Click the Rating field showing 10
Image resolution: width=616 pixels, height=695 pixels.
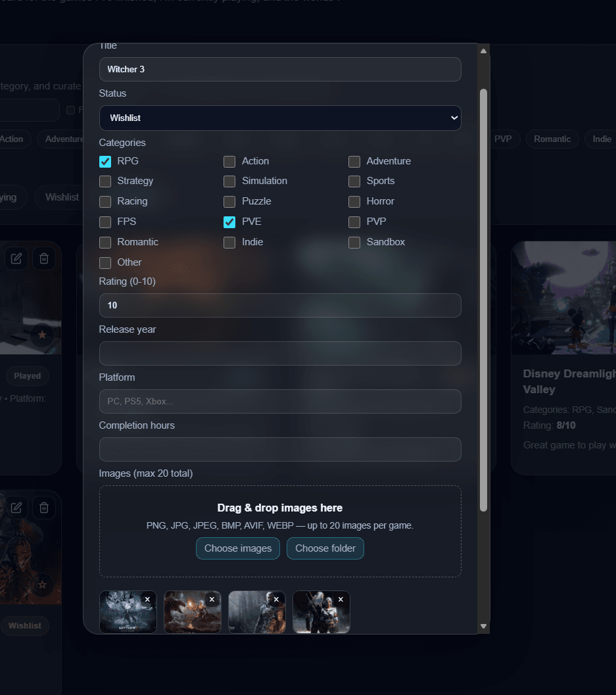coord(280,305)
